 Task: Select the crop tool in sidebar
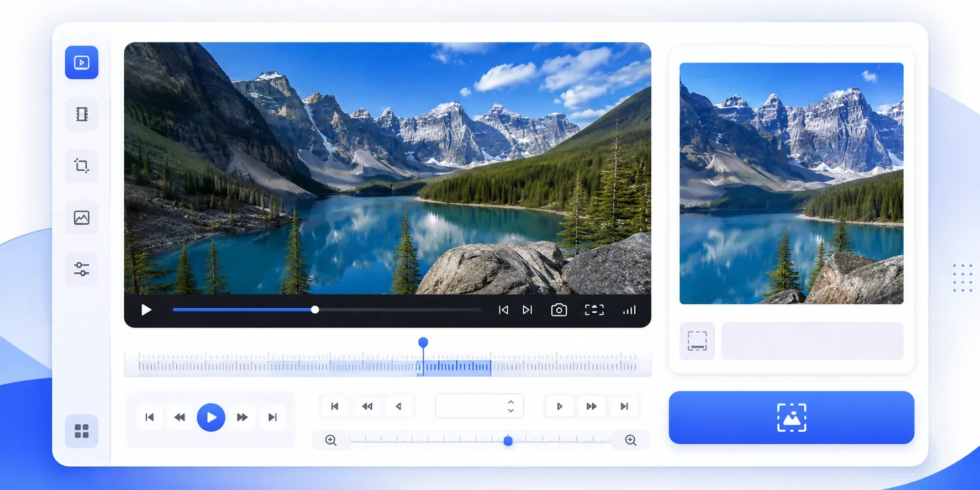pyautogui.click(x=82, y=166)
